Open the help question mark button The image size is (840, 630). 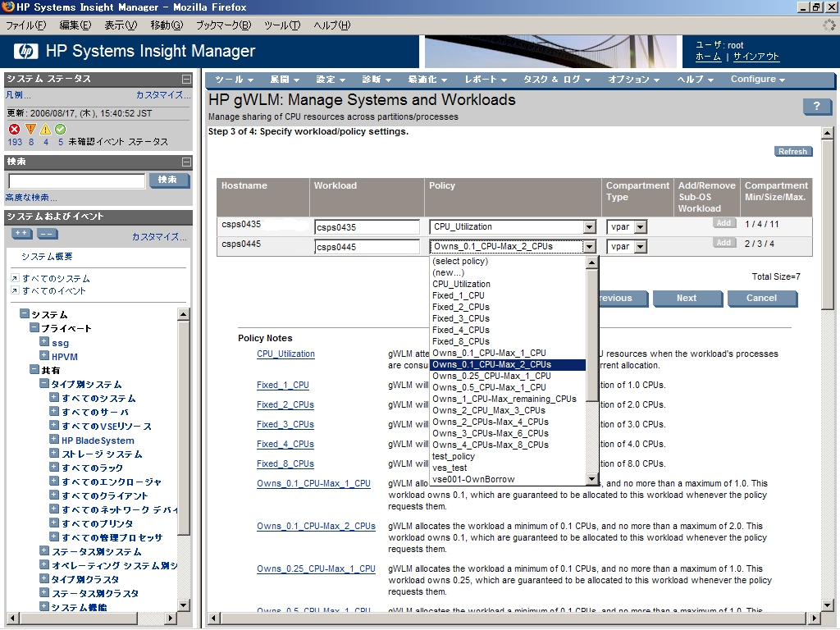[816, 106]
